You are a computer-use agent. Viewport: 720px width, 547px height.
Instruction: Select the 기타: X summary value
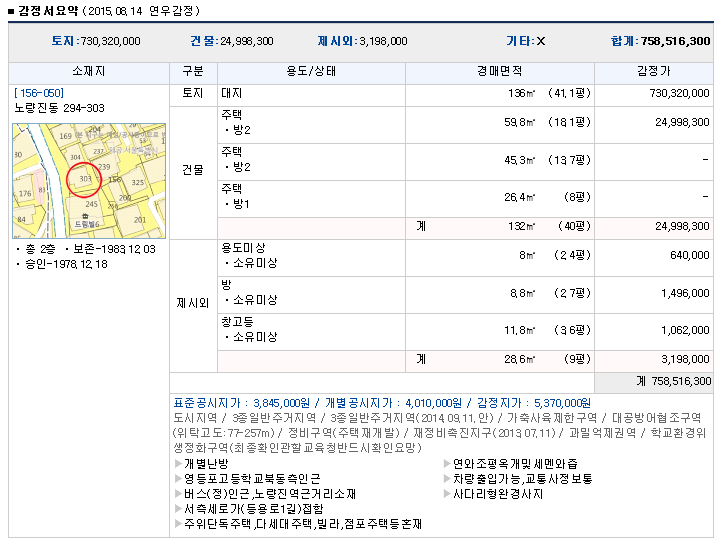click(526, 41)
